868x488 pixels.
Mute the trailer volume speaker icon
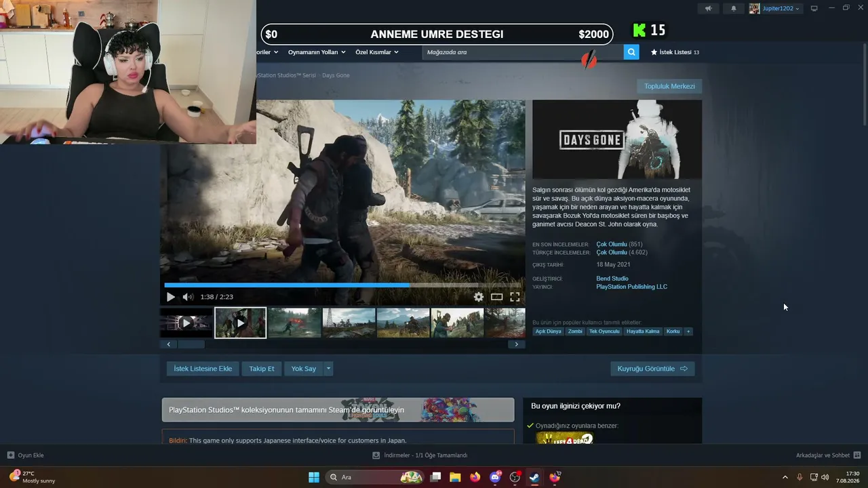point(188,297)
